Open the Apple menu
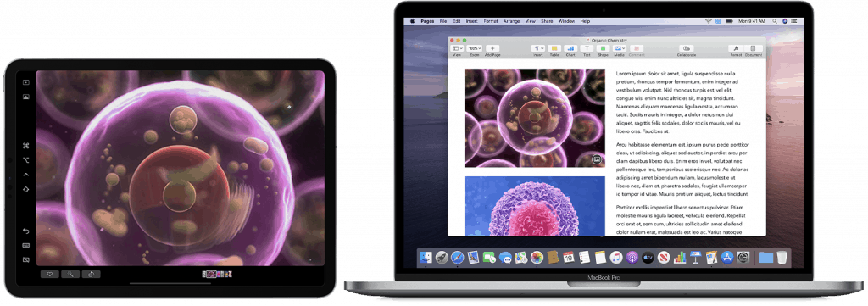868x306 pixels. pyautogui.click(x=413, y=21)
